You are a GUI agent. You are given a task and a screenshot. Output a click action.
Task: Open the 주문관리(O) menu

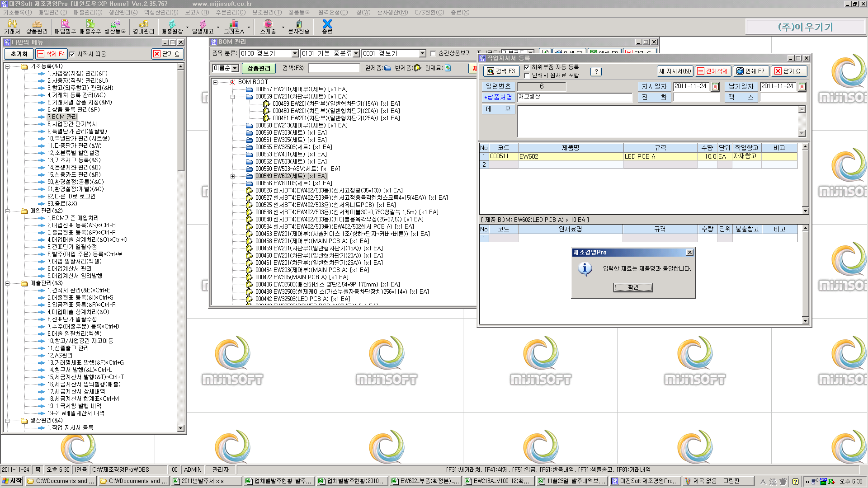(231, 12)
